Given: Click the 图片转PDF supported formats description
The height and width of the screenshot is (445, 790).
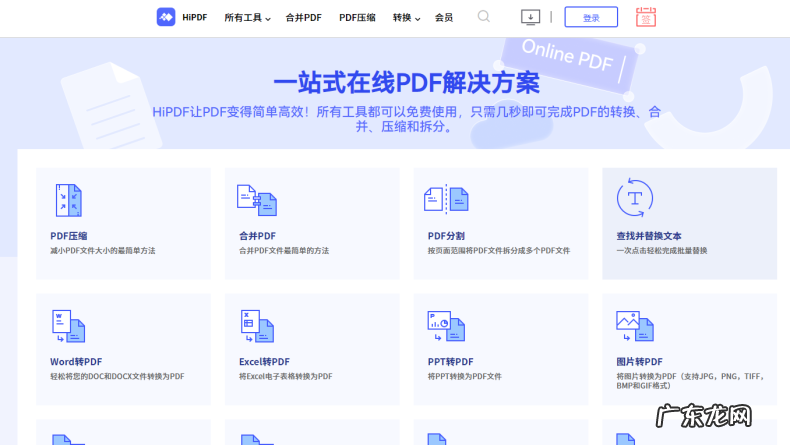Looking at the screenshot, I should coord(691,381).
